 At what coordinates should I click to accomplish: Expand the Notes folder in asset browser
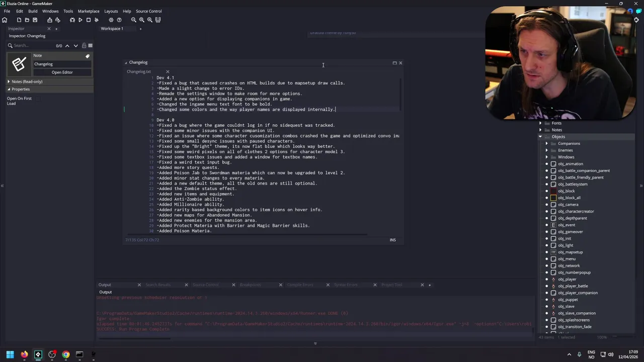coord(540,130)
